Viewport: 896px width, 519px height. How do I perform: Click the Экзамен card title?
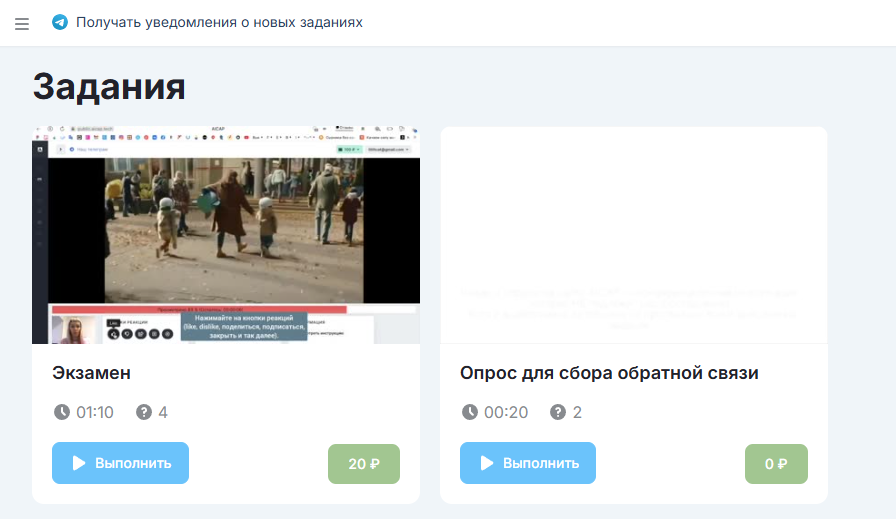[91, 373]
